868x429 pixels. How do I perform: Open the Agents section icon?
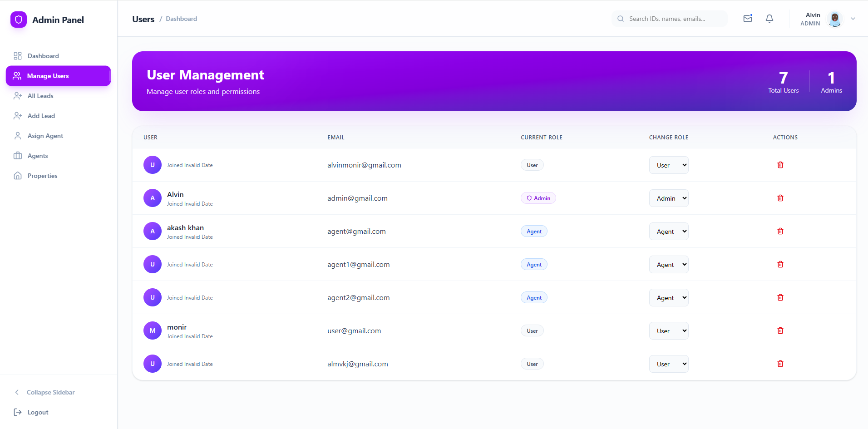pyautogui.click(x=17, y=156)
